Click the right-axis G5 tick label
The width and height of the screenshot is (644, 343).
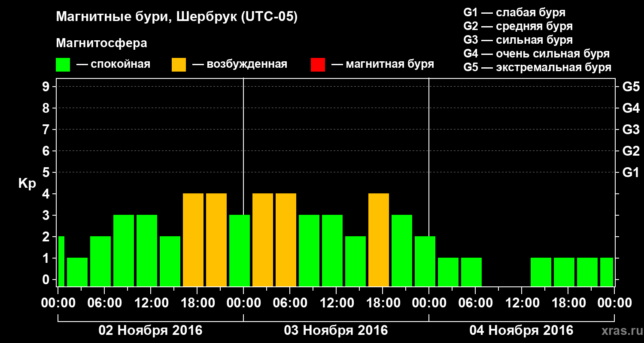(631, 87)
